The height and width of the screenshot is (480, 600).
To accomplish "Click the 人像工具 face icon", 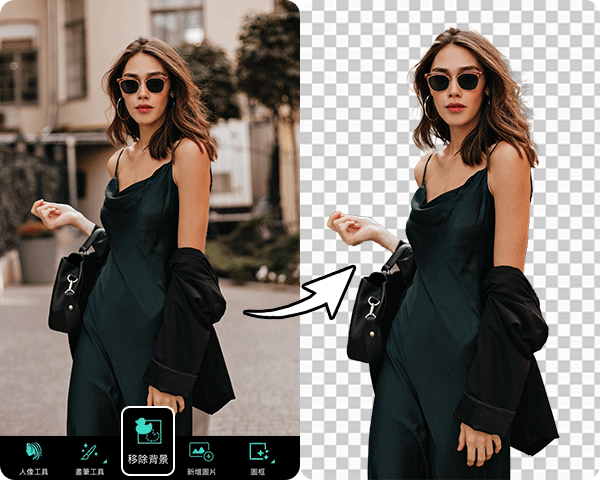I will click(34, 451).
